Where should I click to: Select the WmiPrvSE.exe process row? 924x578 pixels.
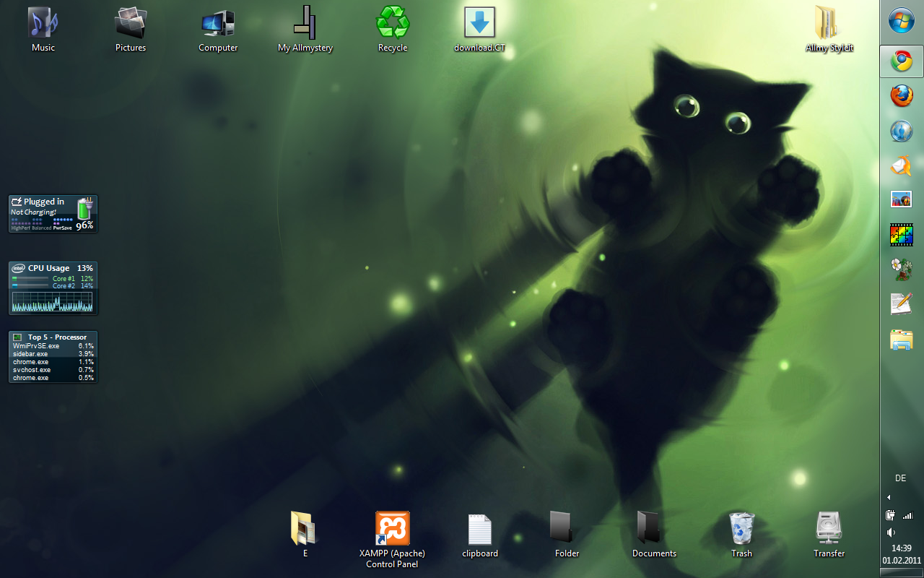coord(53,346)
